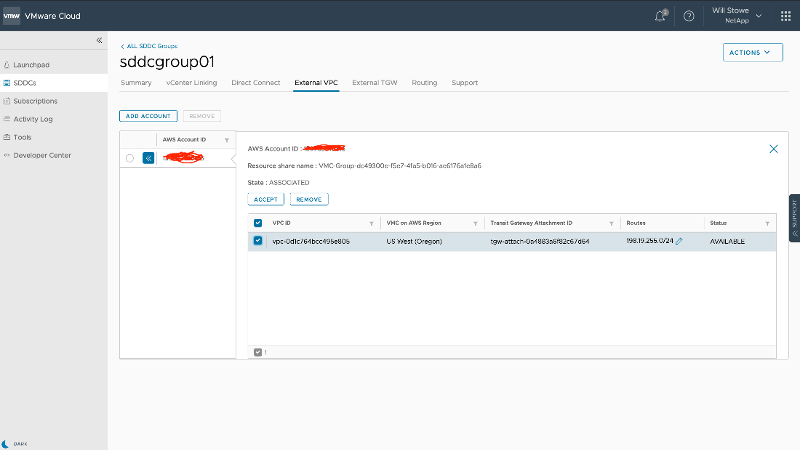Open the notifications bell

(x=661, y=16)
